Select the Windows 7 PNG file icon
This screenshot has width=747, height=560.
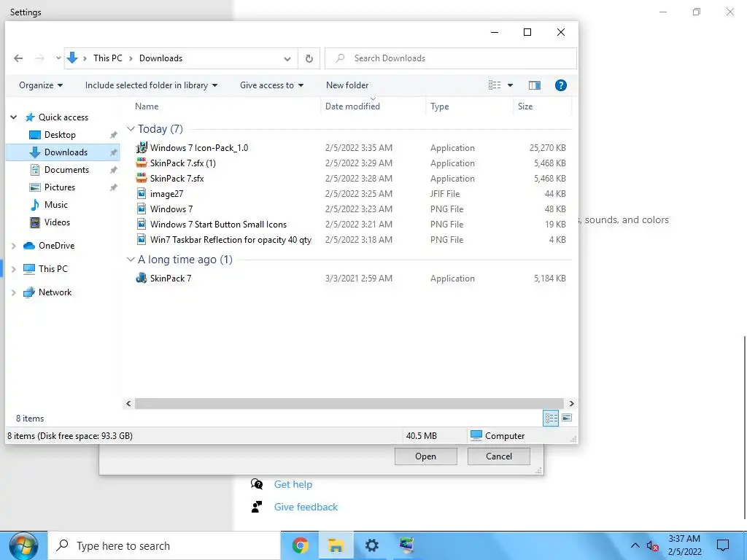click(x=142, y=209)
